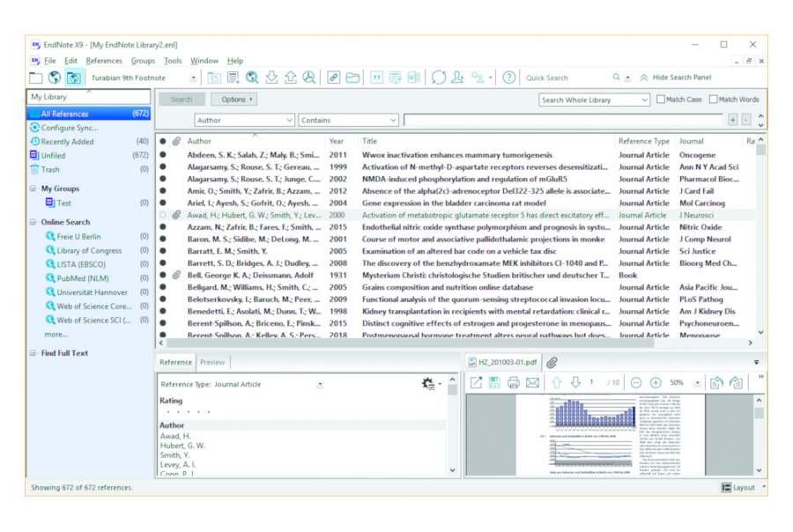Click the rating dots under Rating
Image resolution: width=793 pixels, height=532 pixels.
point(189,411)
